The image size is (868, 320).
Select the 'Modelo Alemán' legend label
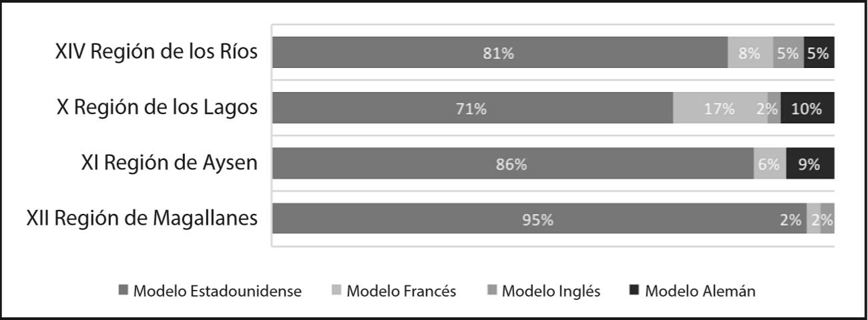(x=700, y=291)
